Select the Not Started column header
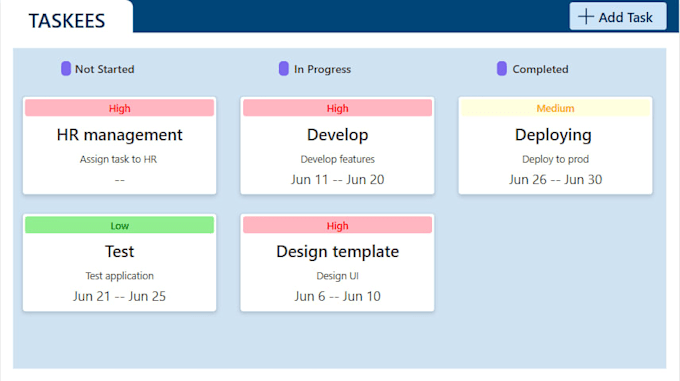680x381 pixels. (x=105, y=69)
